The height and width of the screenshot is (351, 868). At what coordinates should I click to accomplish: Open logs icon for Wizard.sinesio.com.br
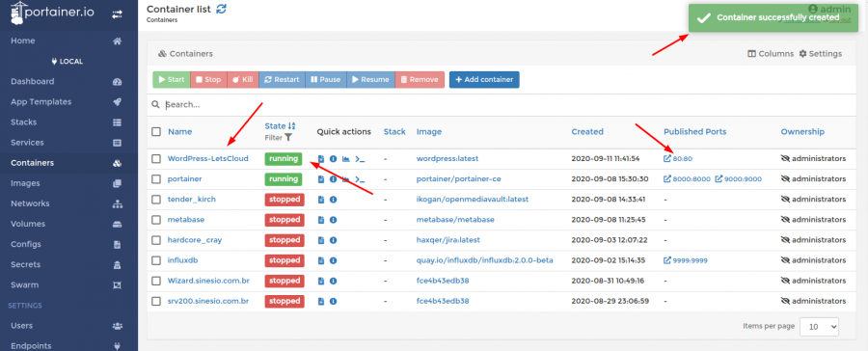pos(321,281)
